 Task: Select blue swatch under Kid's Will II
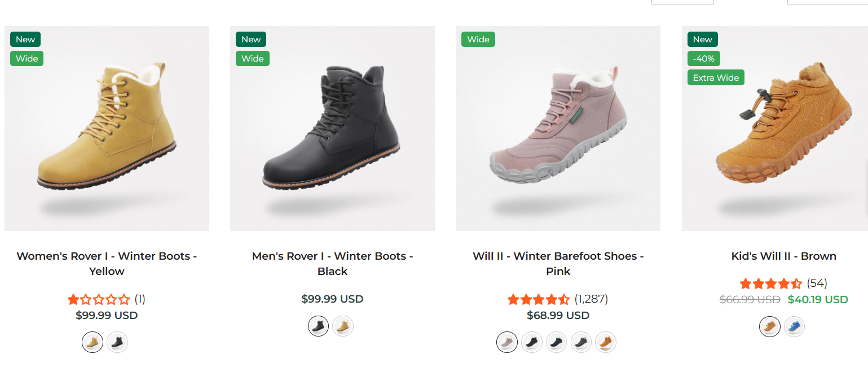click(x=794, y=326)
